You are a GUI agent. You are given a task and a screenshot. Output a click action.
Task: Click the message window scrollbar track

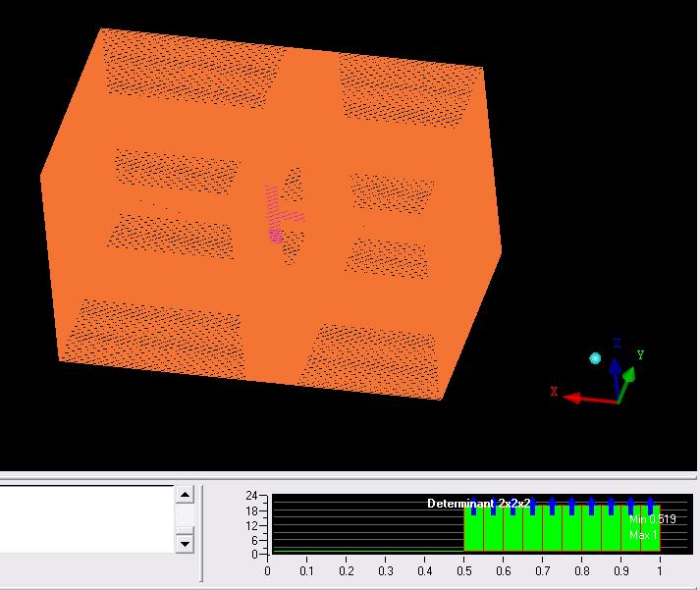(x=184, y=517)
